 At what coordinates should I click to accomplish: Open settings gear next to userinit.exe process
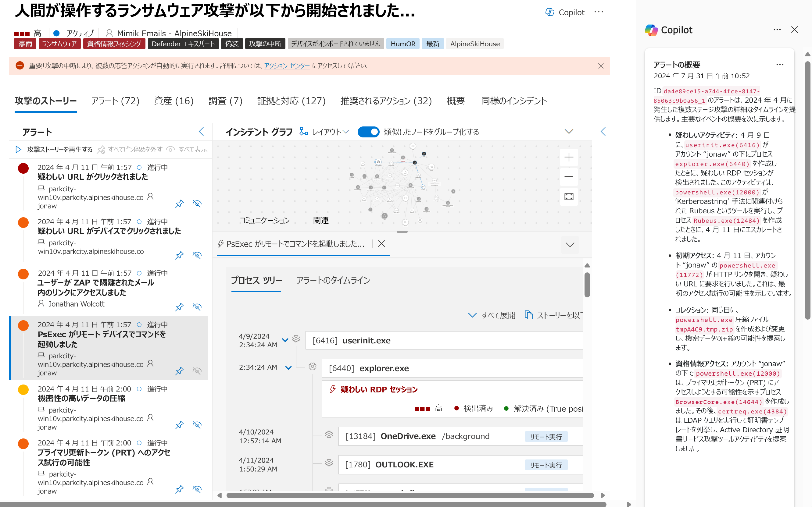coord(295,339)
